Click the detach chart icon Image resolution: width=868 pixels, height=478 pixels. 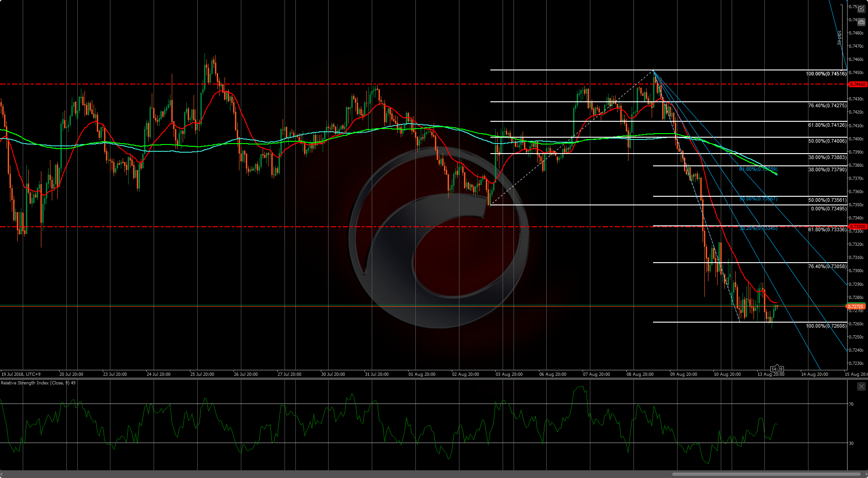click(861, 9)
